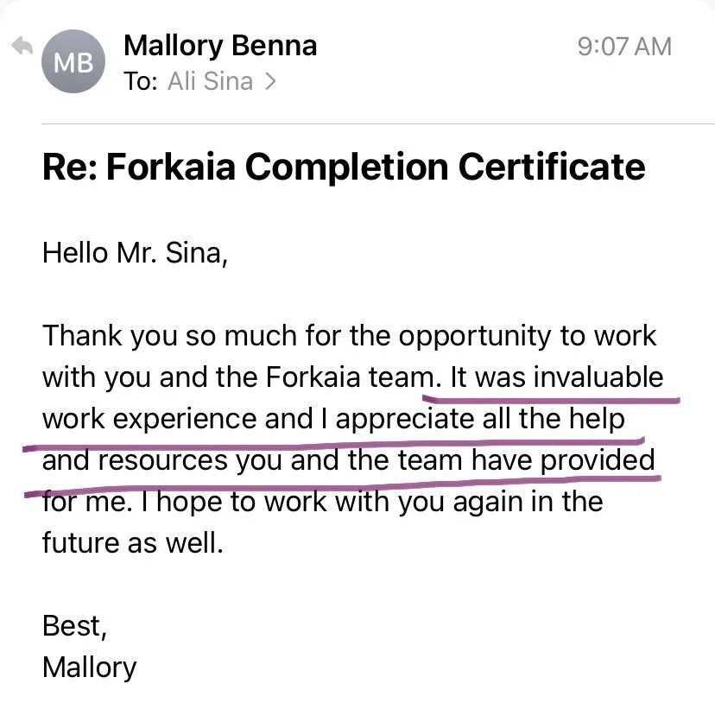Click the greeting "Hello Mr. Sina,"
715x728 pixels.
click(135, 254)
